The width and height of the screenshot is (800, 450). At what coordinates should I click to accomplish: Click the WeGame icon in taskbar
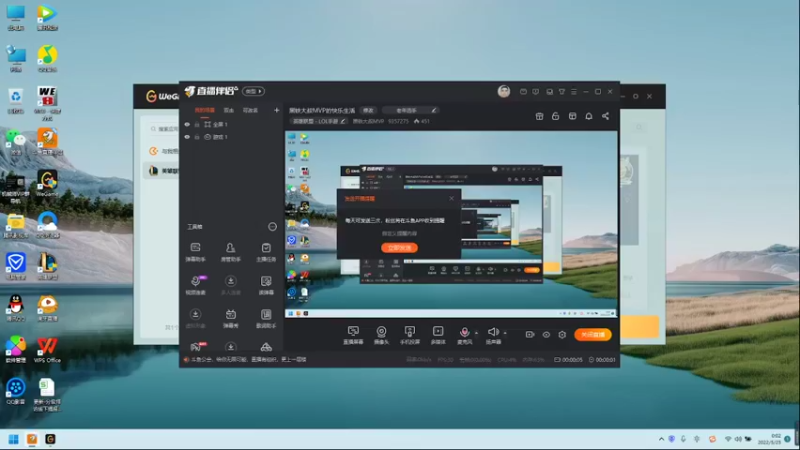pyautogui.click(x=50, y=439)
